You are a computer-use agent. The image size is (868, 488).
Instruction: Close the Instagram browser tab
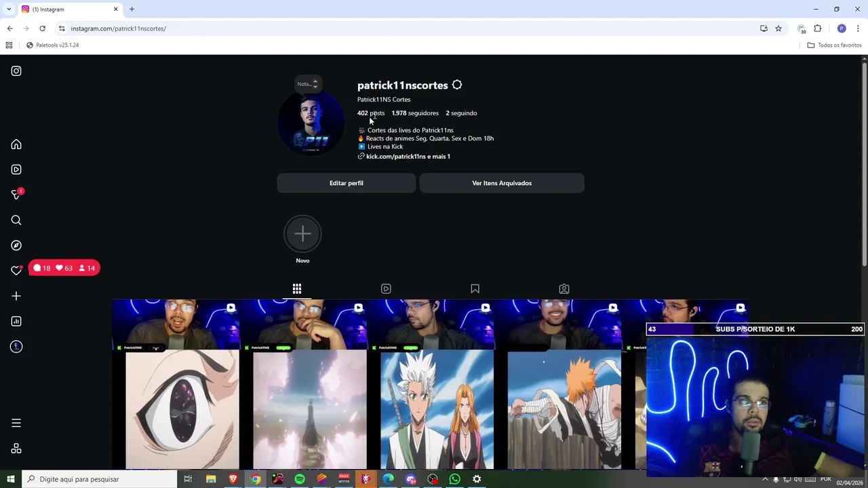point(115,9)
